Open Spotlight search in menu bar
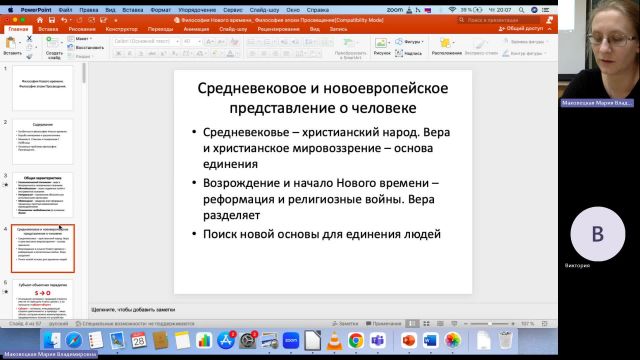The image size is (640, 360). click(x=522, y=9)
